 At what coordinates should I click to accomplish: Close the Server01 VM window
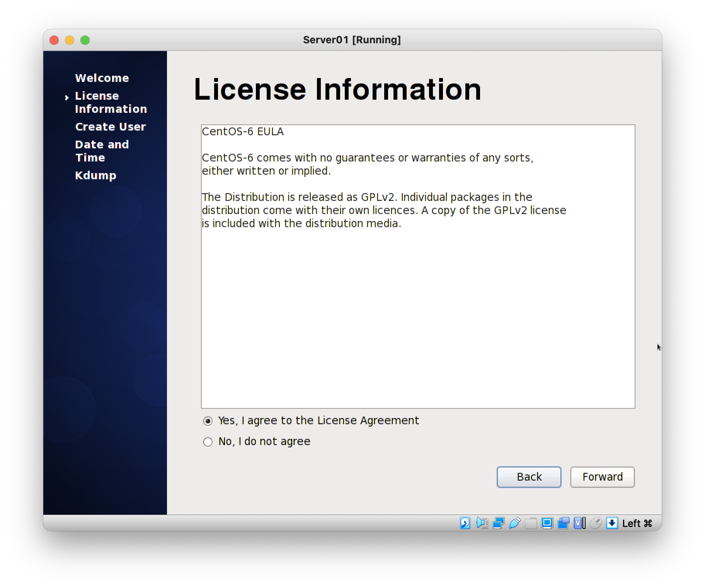tap(54, 40)
